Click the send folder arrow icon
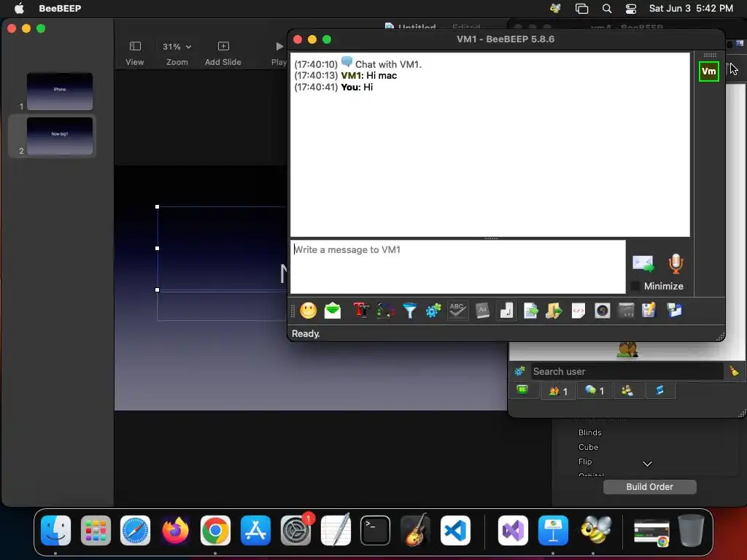 [x=554, y=311]
